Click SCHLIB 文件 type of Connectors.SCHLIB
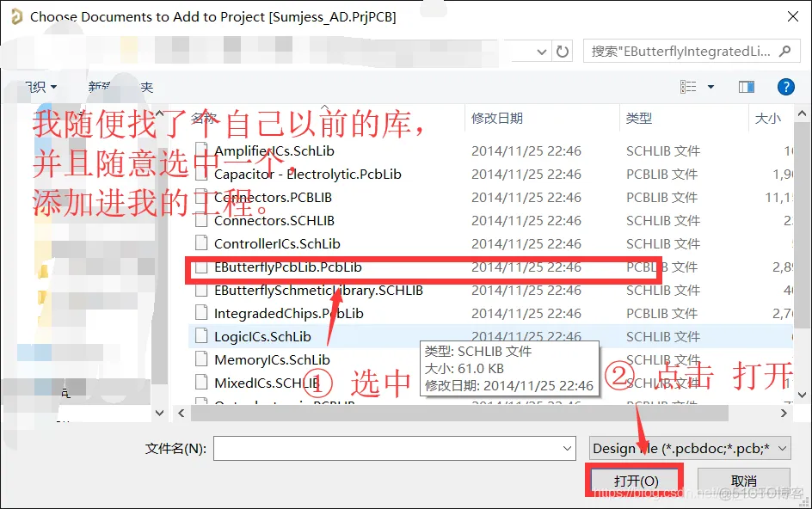Image resolution: width=812 pixels, height=509 pixels. 663,221
